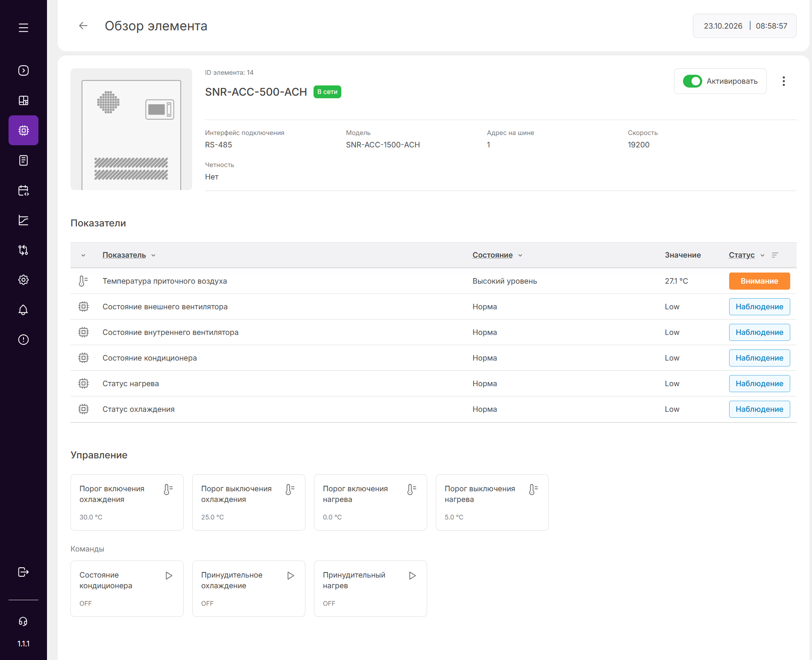The width and height of the screenshot is (812, 660).
Task: Open the branch connections sidebar icon
Action: click(23, 250)
